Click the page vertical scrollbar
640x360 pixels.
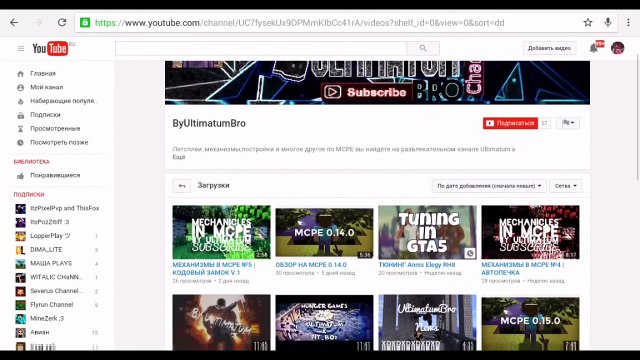coord(637,118)
